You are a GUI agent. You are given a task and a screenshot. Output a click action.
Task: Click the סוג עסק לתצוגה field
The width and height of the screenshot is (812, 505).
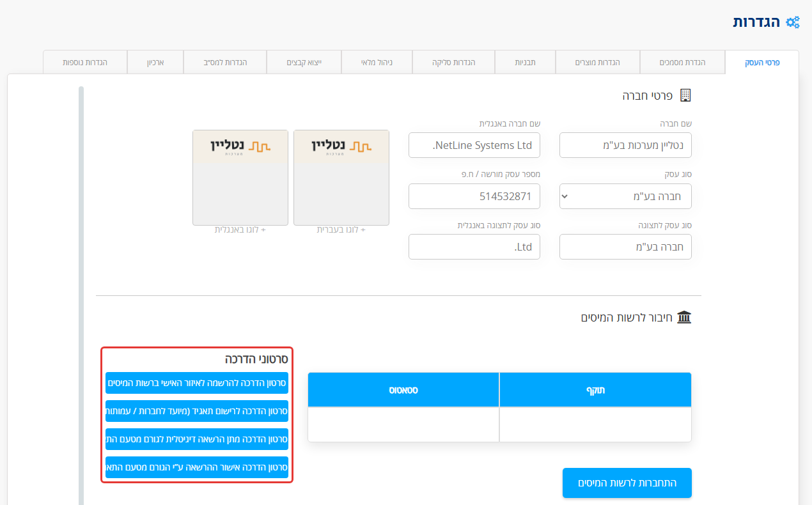pyautogui.click(x=625, y=247)
